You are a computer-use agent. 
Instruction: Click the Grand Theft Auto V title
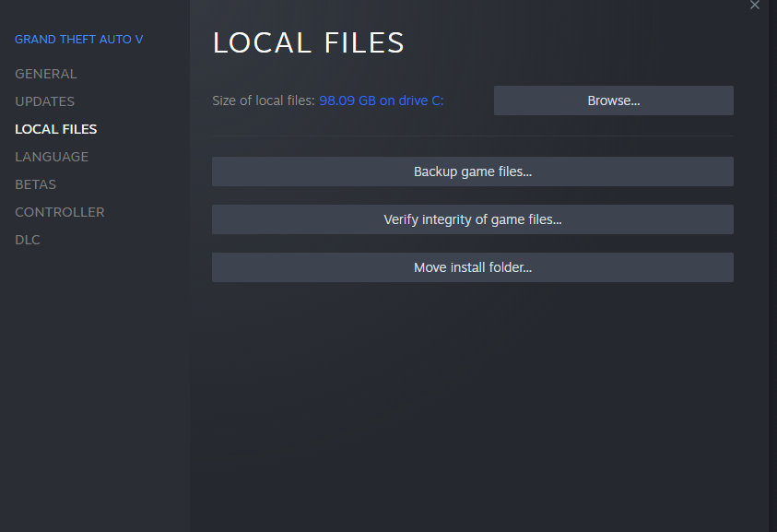pyautogui.click(x=78, y=40)
